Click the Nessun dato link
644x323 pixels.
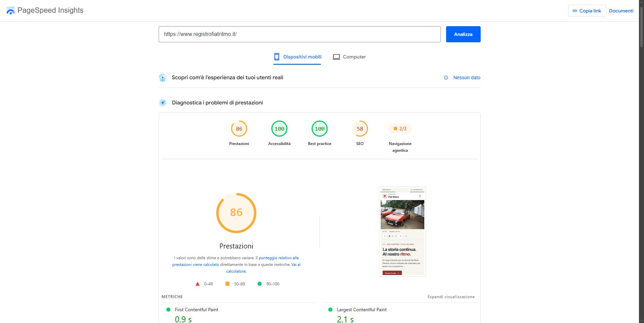click(x=467, y=78)
